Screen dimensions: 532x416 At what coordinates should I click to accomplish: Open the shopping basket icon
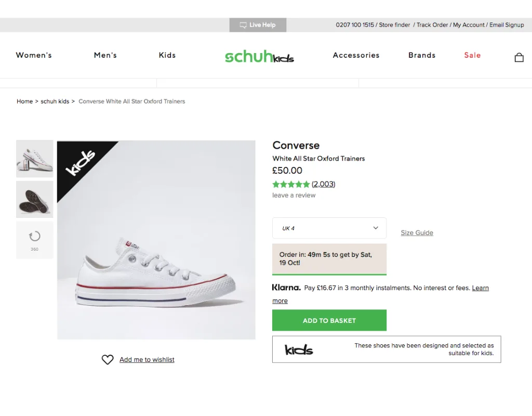[518, 57]
